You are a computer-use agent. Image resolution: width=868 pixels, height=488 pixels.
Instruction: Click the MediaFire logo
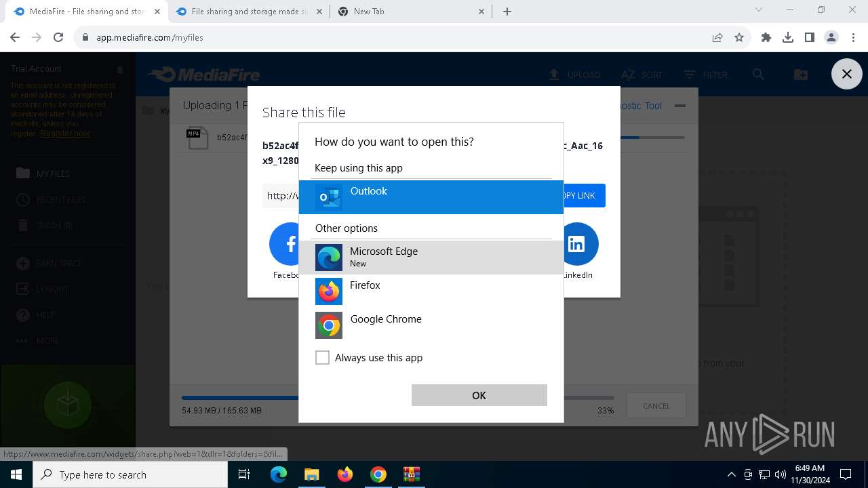(204, 75)
